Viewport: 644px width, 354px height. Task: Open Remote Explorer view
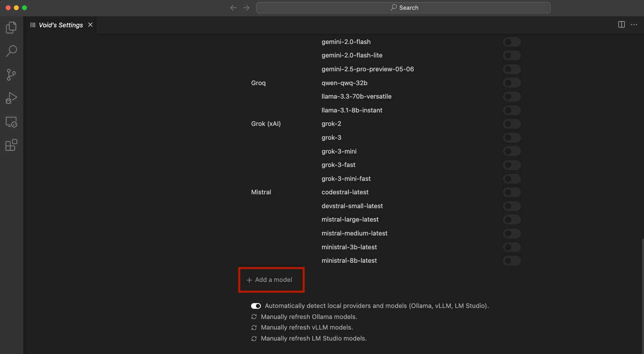[x=11, y=122]
